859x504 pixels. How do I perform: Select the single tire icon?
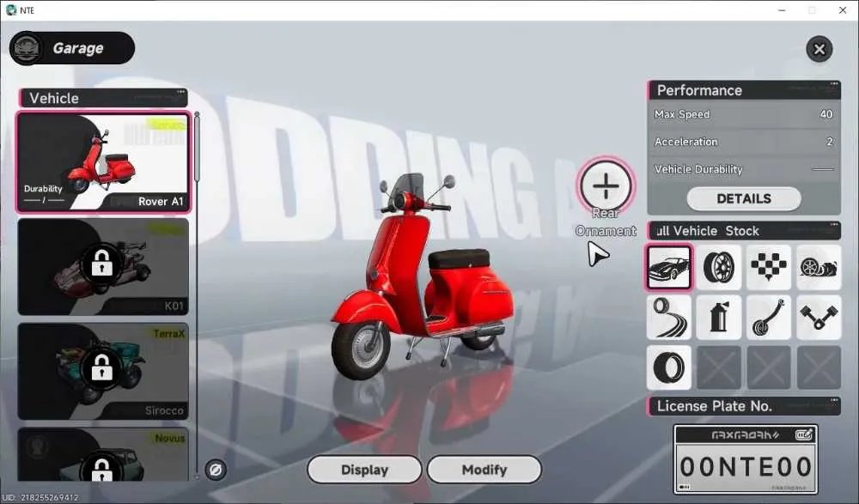coord(669,367)
